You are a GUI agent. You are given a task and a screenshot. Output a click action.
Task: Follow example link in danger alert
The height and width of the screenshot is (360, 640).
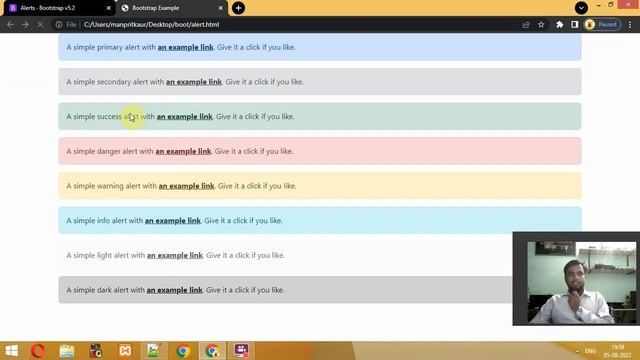tap(183, 151)
